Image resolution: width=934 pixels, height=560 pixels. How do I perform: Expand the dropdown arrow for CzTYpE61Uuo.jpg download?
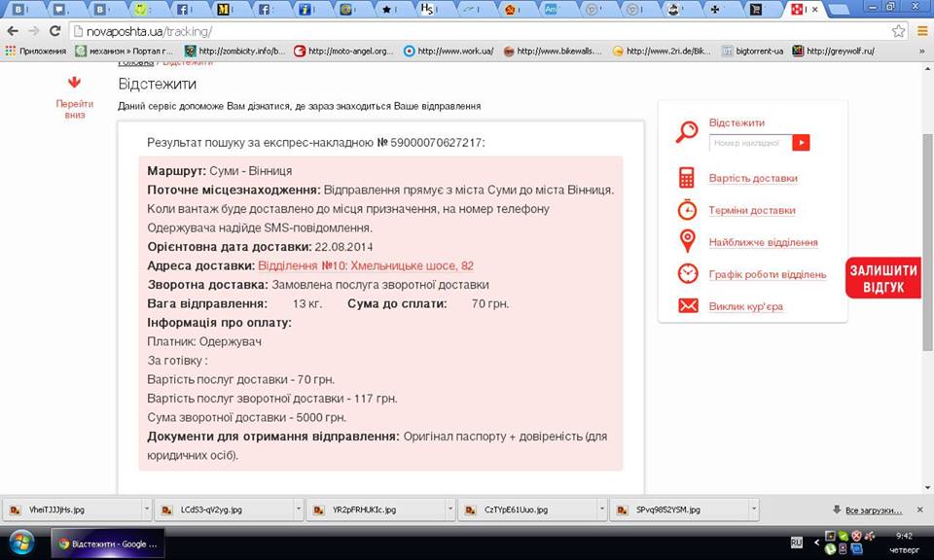[602, 509]
